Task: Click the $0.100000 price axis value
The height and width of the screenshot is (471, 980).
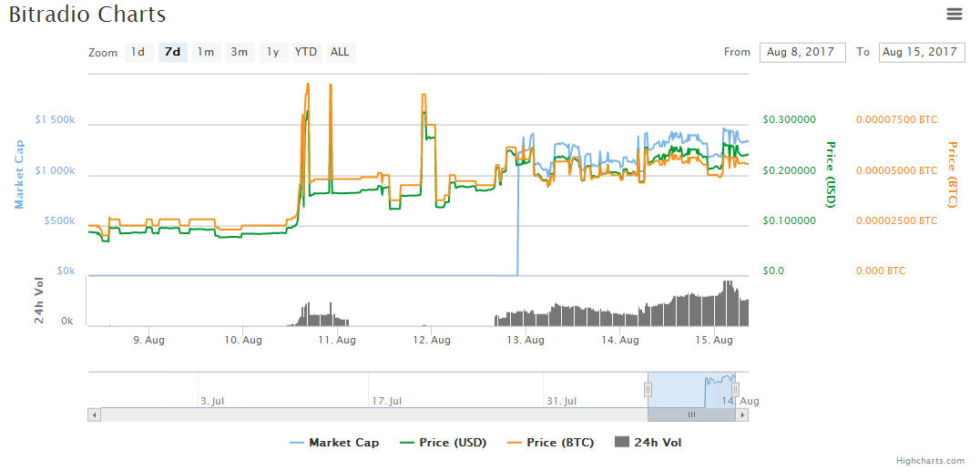Action: coord(790,220)
